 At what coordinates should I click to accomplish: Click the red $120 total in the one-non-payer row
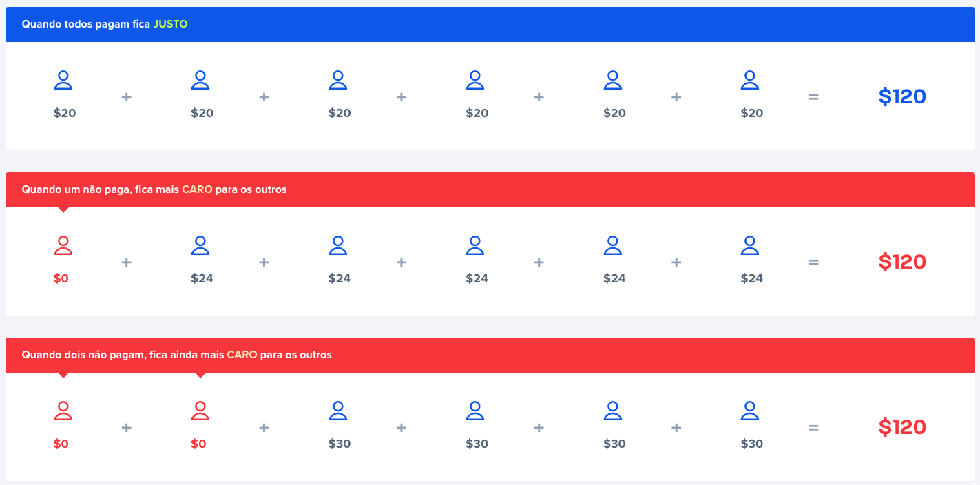tap(902, 262)
